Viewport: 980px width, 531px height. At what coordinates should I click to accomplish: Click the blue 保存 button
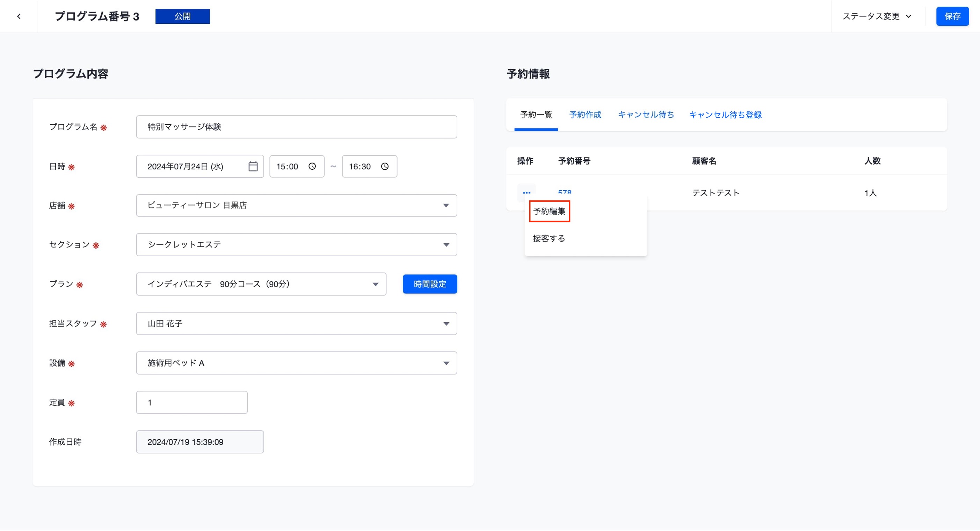point(952,16)
